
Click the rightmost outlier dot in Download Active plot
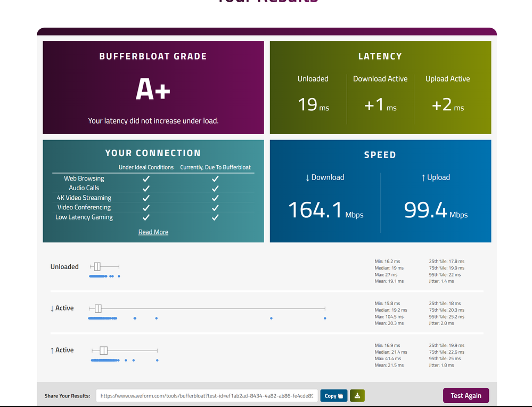point(325,318)
